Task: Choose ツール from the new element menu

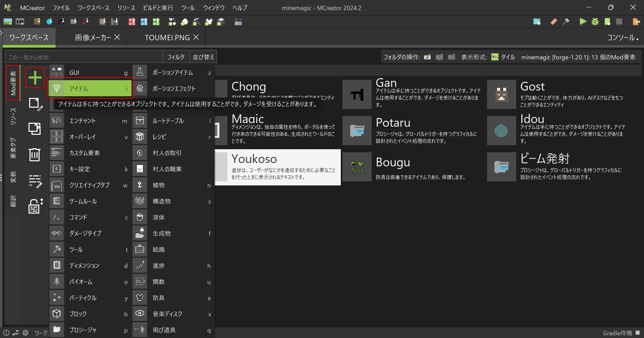Action: pos(90,249)
